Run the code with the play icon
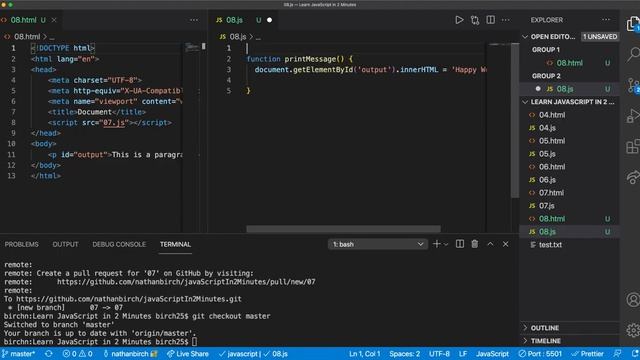 459,20
